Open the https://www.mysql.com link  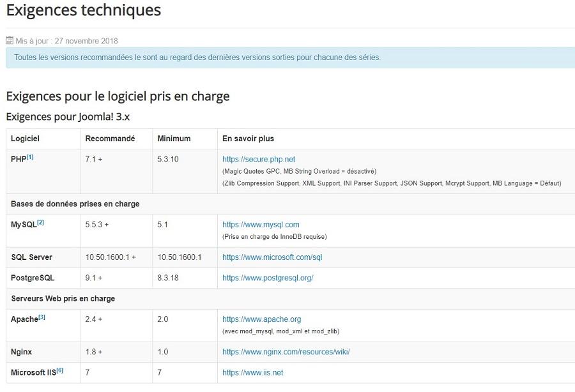pyautogui.click(x=261, y=225)
